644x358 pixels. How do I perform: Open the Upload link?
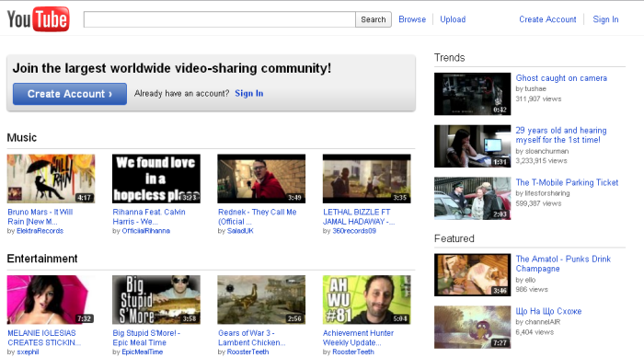[453, 19]
